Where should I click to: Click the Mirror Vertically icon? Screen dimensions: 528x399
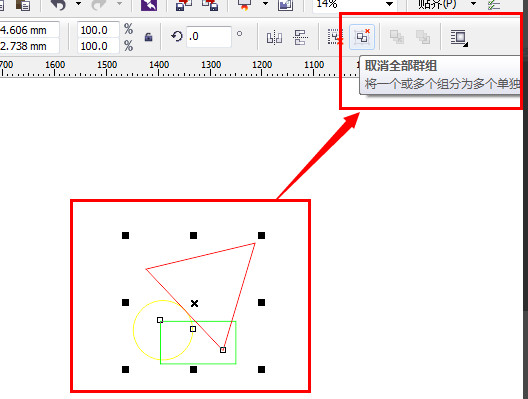pos(301,37)
